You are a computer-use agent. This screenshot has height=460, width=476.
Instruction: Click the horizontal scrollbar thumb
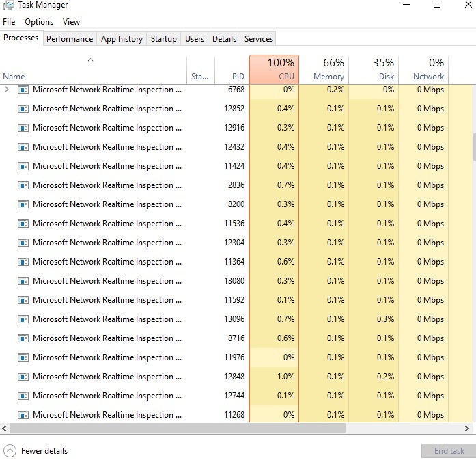click(x=178, y=428)
